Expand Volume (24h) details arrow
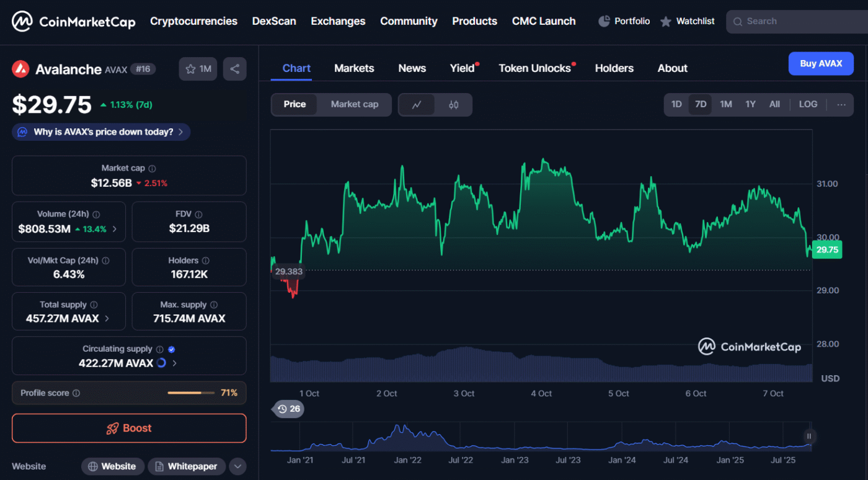Screen dimensions: 868x480 coord(115,229)
